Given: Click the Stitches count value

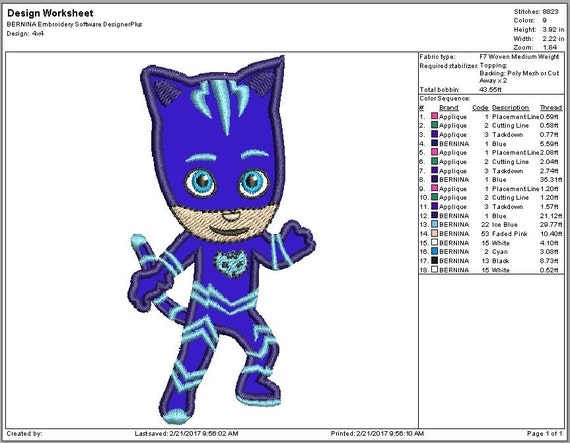Looking at the screenshot, I should pos(550,12).
